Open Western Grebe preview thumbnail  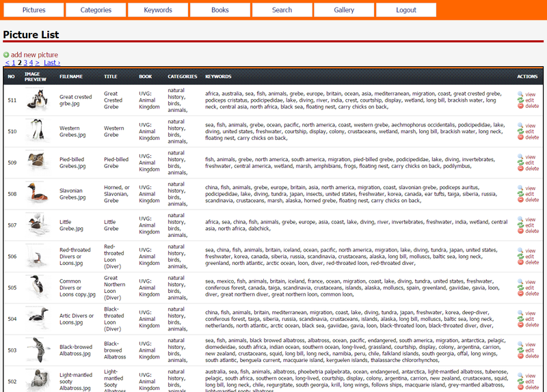click(38, 131)
